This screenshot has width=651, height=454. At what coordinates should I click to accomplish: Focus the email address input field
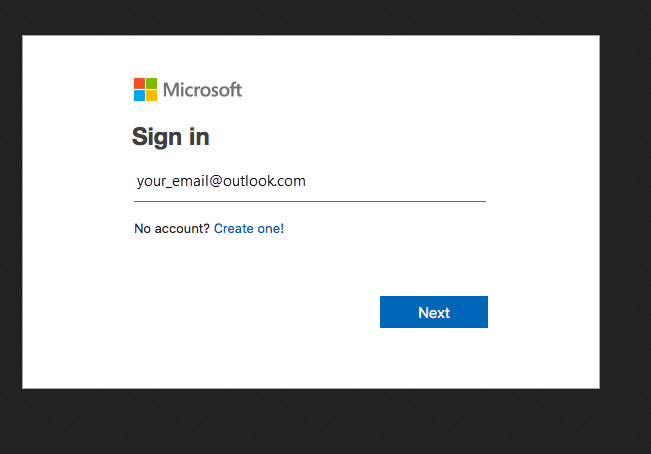(310, 181)
